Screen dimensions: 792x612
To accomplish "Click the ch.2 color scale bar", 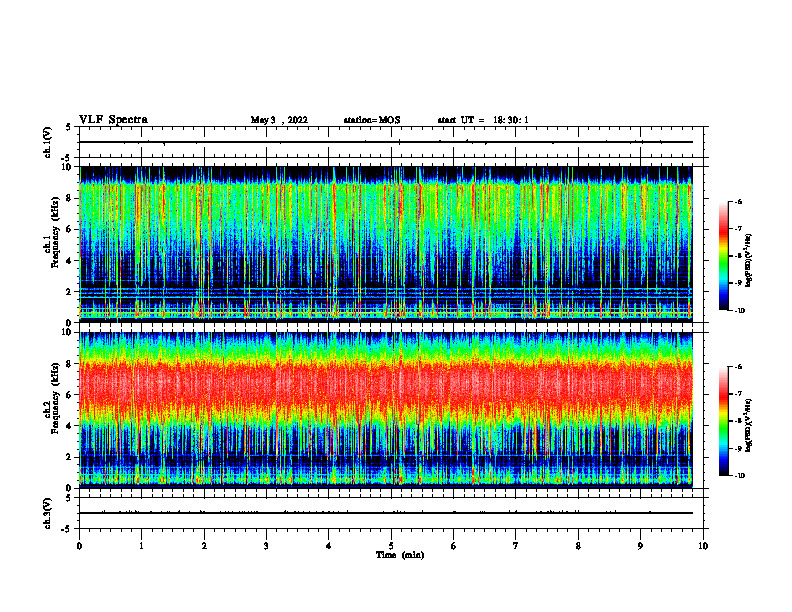I will [x=723, y=421].
